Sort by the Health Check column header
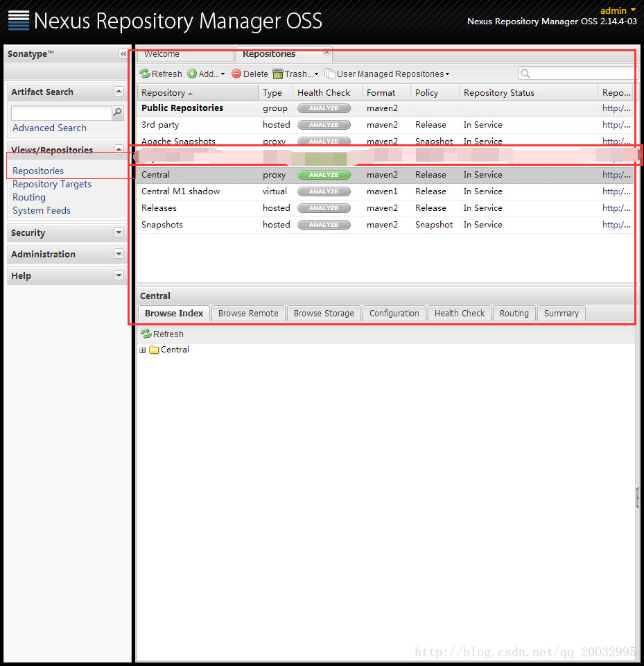Screen dimensions: 644x666 pyautogui.click(x=327, y=92)
